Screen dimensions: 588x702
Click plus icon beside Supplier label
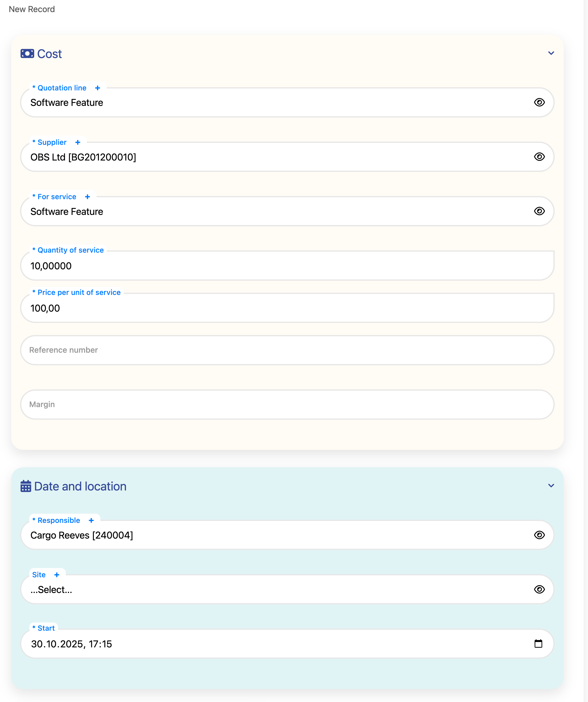(78, 142)
